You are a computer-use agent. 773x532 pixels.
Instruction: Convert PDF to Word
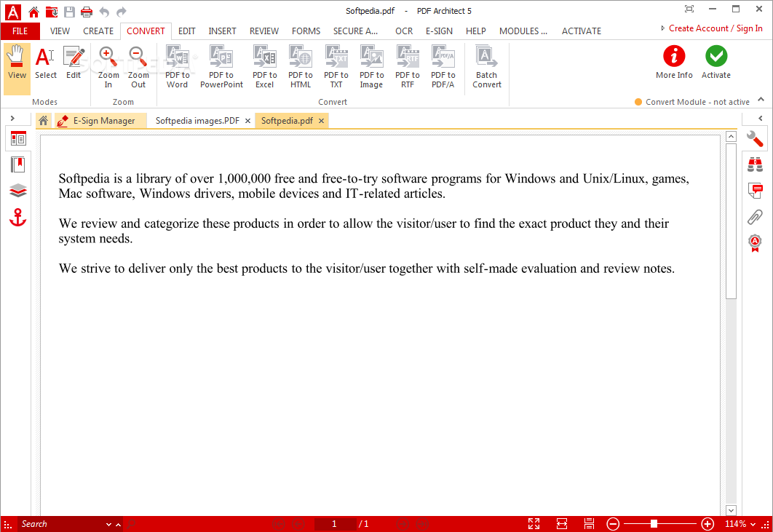pos(177,68)
